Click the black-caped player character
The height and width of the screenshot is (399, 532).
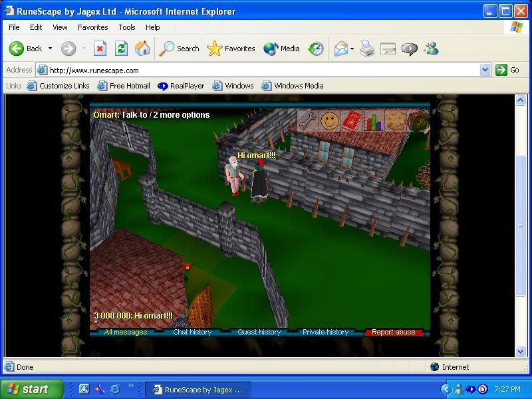[259, 182]
